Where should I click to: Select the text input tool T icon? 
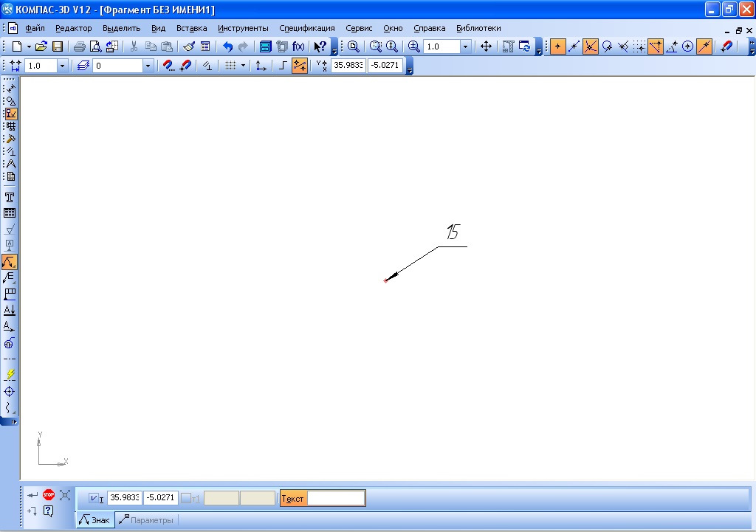tap(10, 198)
